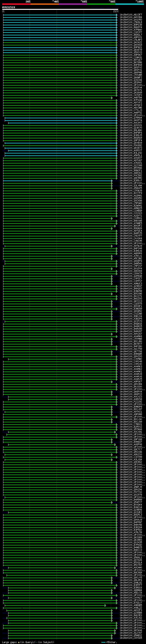Select hit label UniRef100_A4RF52

(131, 113)
